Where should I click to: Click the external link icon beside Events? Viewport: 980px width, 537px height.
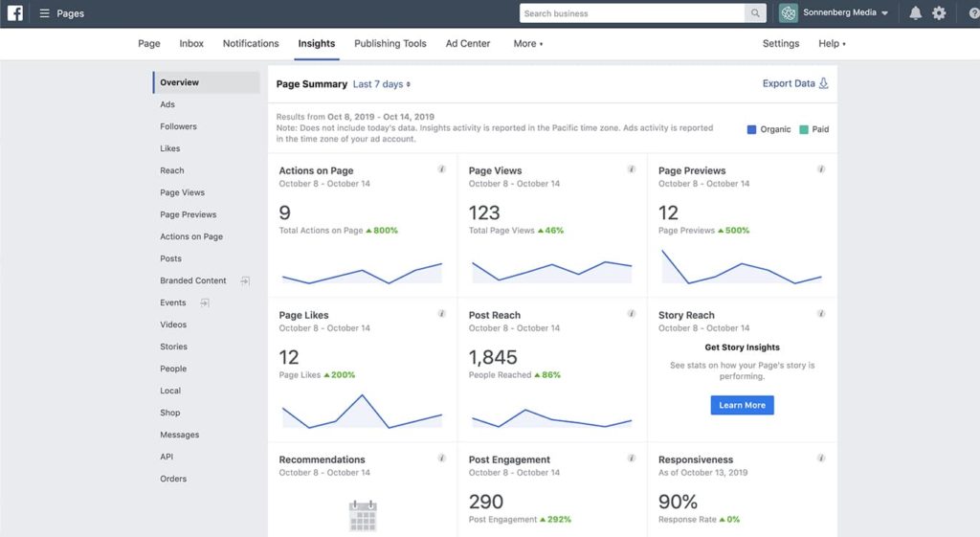[x=205, y=302]
